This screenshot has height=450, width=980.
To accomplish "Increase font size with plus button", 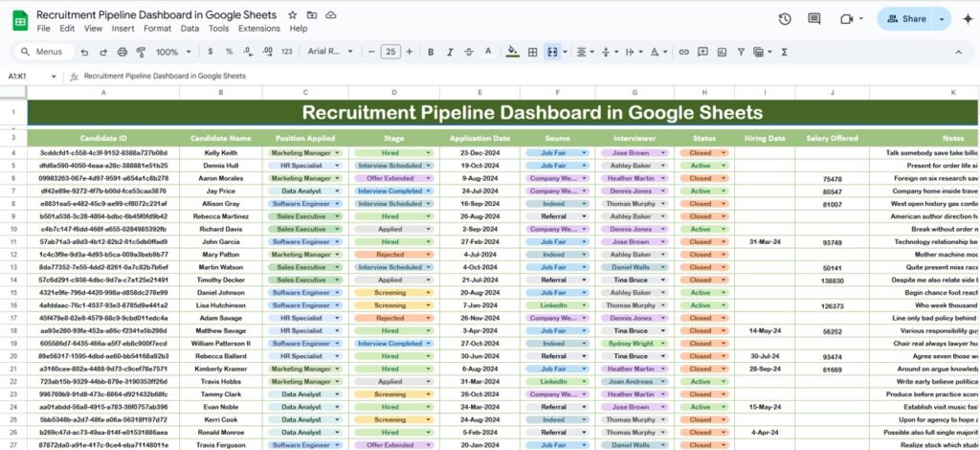I will pos(410,52).
